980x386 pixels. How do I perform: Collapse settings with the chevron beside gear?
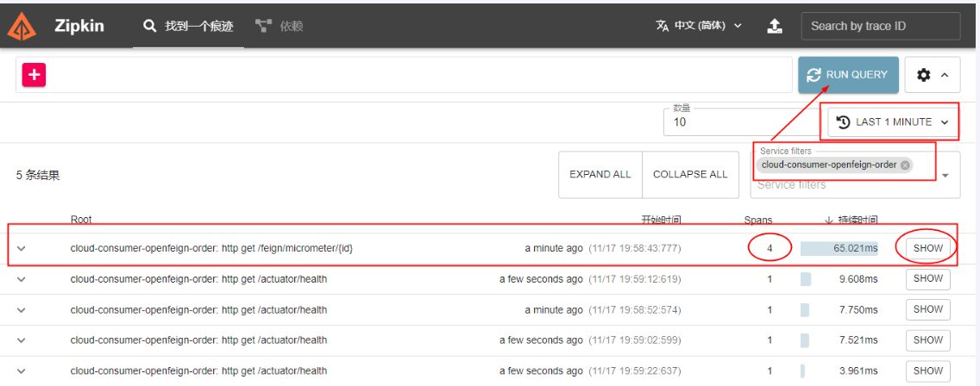pos(945,75)
